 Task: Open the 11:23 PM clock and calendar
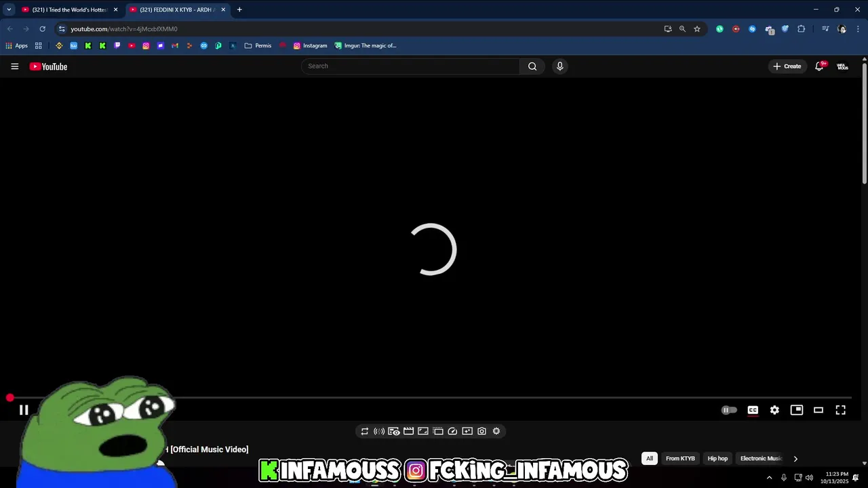point(834,478)
